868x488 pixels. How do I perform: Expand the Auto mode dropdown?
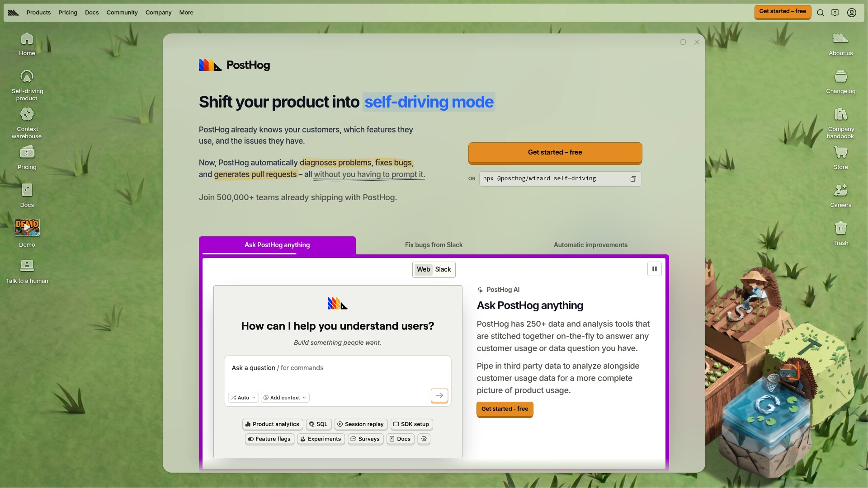pos(243,398)
